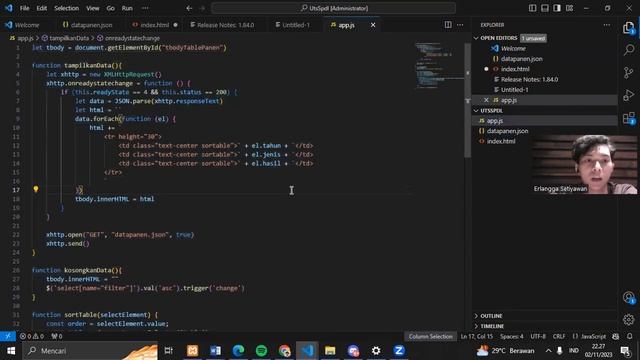Open Explorer Views and More Actions

coord(607,25)
